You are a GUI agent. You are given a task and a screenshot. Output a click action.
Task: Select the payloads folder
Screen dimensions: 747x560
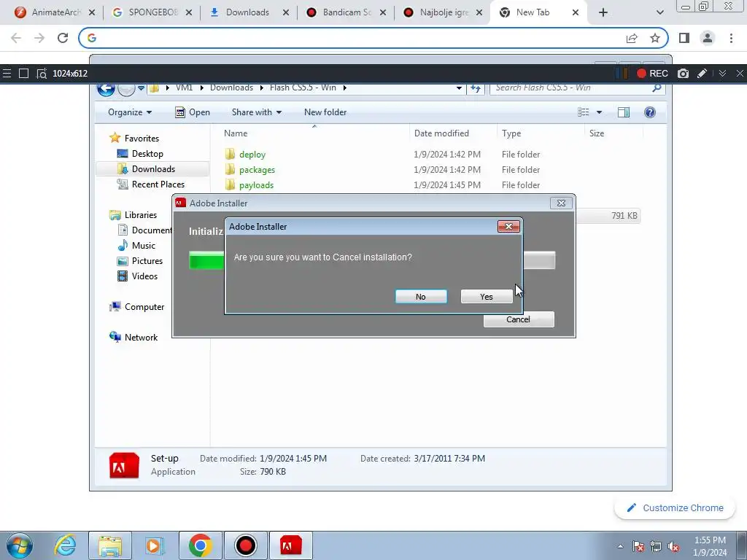[256, 184]
